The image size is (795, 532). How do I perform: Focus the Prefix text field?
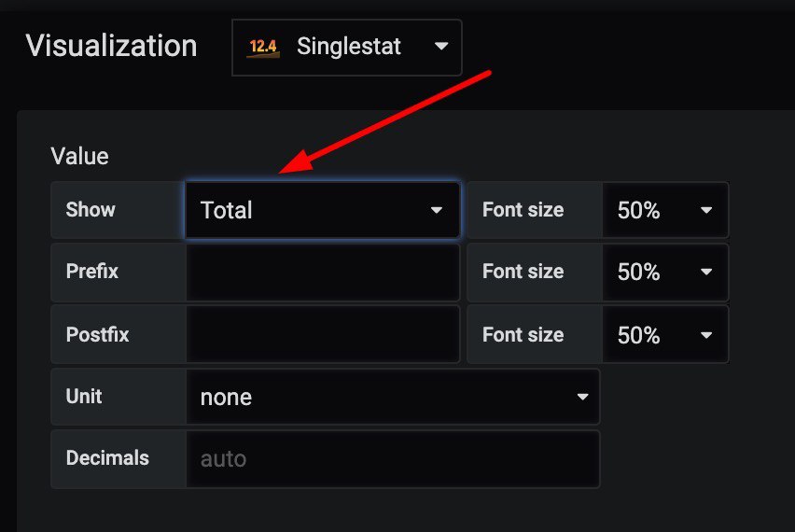pos(323,273)
